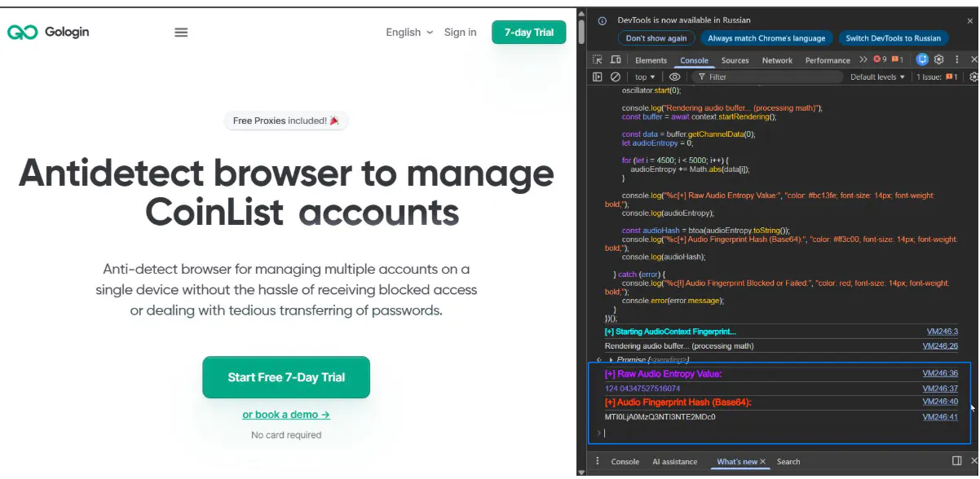Switch to the Performance tab
Viewport: 980px width, 479px height.
[828, 60]
